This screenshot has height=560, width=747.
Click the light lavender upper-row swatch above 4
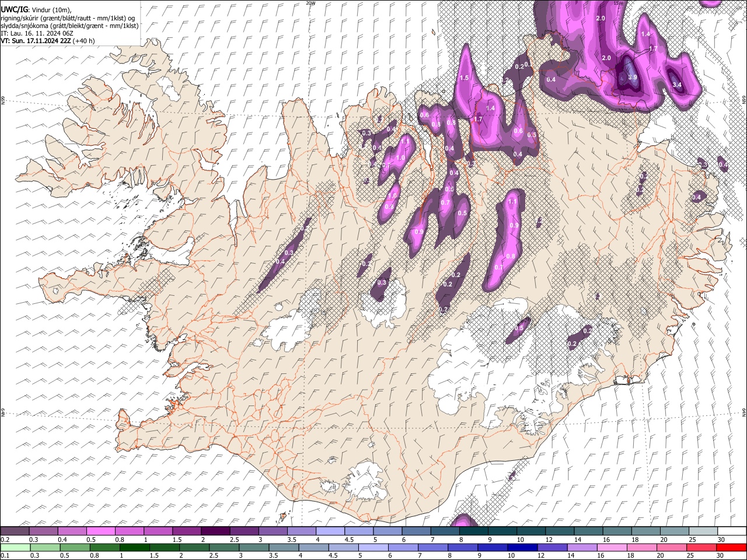pyautogui.click(x=330, y=531)
